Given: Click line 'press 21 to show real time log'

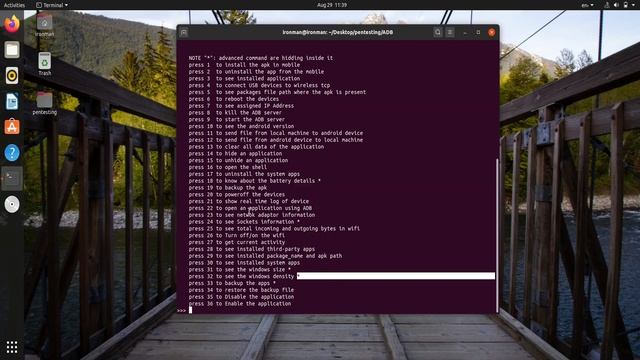Looking at the screenshot, I should [249, 201].
